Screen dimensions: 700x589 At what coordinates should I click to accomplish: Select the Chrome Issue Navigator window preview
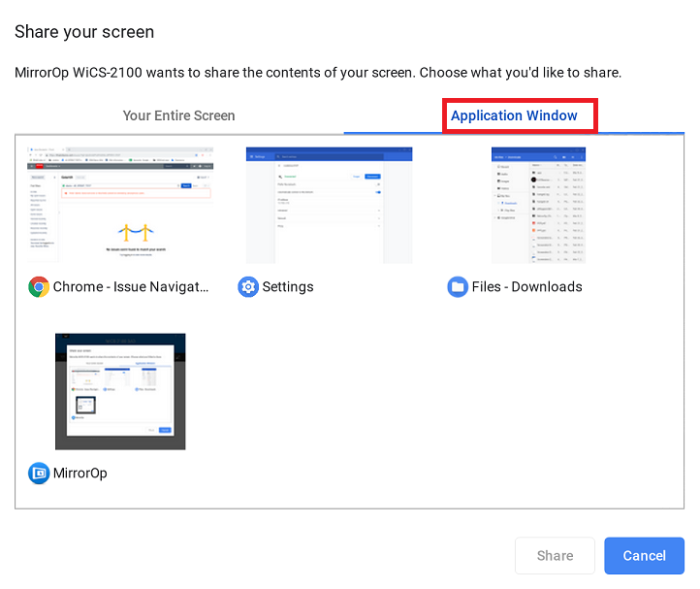pos(120,205)
